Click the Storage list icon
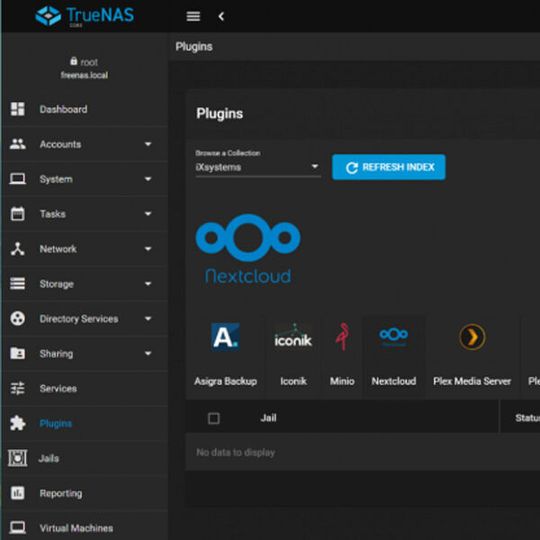 click(18, 284)
